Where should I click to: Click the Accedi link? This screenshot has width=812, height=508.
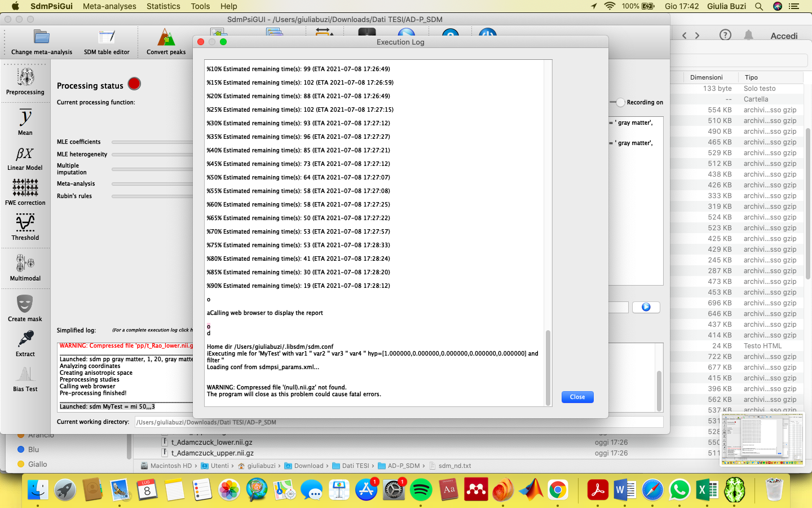(784, 36)
